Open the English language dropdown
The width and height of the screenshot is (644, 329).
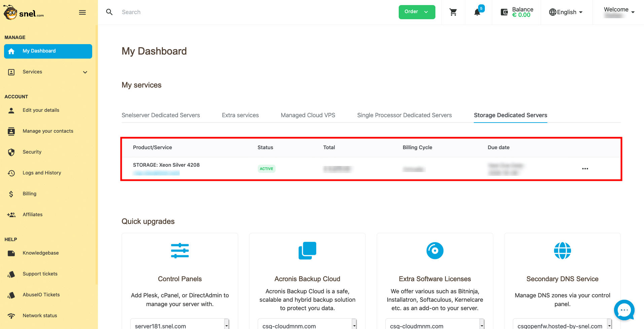pyautogui.click(x=566, y=12)
